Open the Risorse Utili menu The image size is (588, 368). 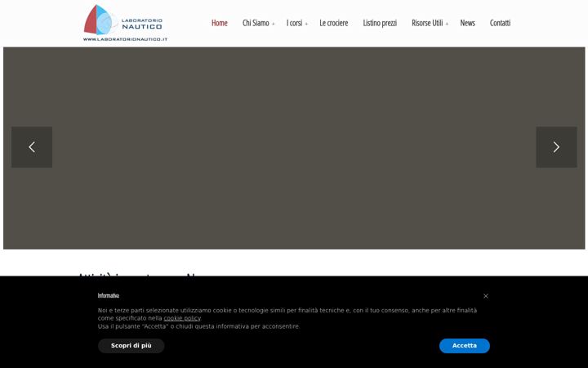point(427,23)
